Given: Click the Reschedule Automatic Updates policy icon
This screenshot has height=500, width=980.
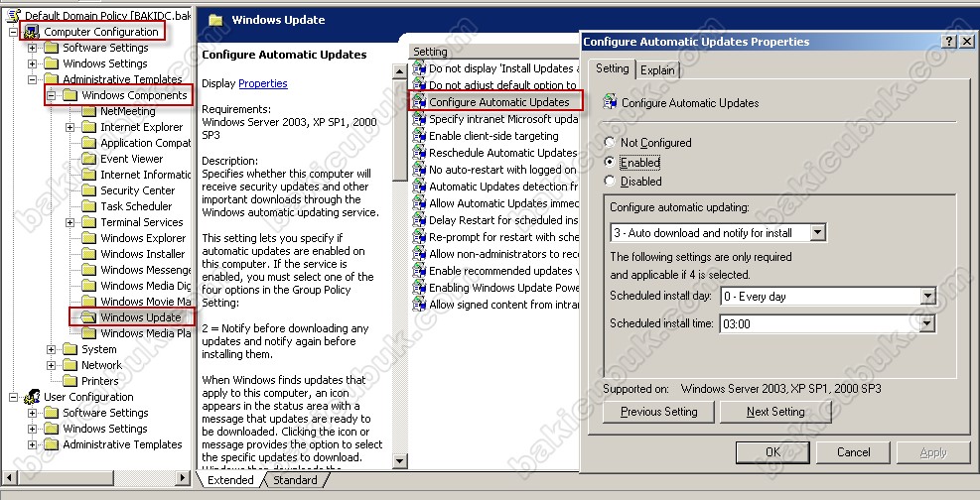Looking at the screenshot, I should 419,153.
